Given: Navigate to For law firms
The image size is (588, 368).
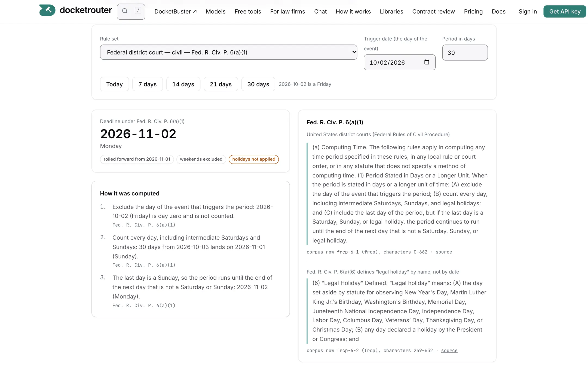Looking at the screenshot, I should click(287, 11).
